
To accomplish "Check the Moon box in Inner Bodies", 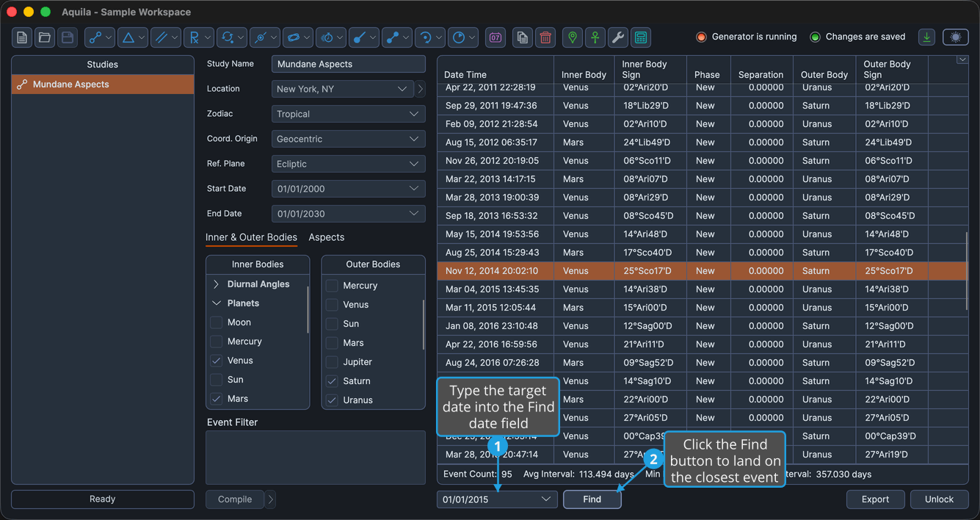I will coord(217,322).
